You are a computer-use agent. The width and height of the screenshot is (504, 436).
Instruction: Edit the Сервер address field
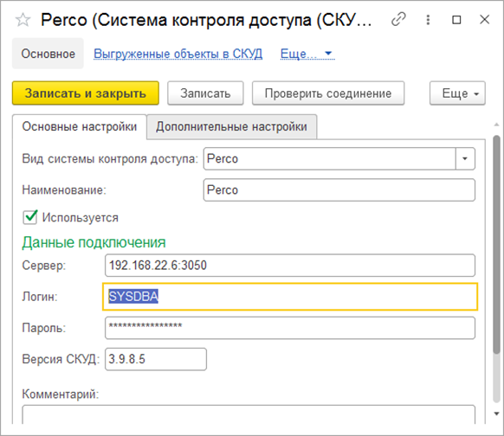pos(290,266)
